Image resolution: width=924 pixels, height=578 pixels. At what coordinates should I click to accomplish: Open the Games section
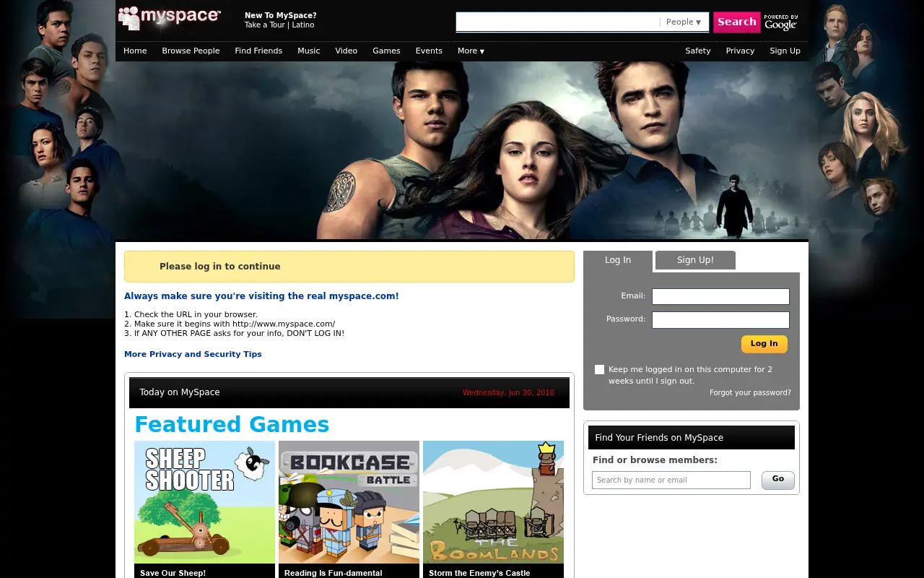click(386, 51)
